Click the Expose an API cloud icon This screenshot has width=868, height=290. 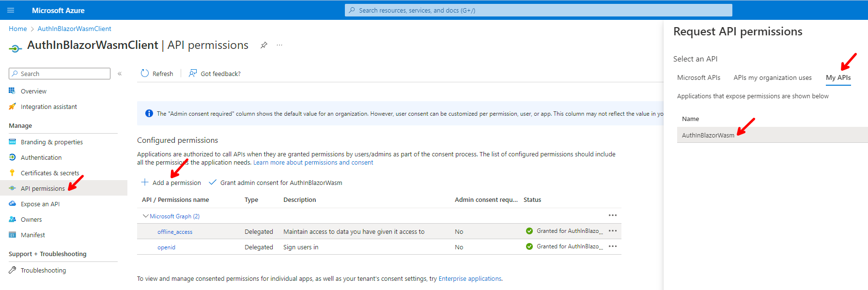[x=12, y=204]
